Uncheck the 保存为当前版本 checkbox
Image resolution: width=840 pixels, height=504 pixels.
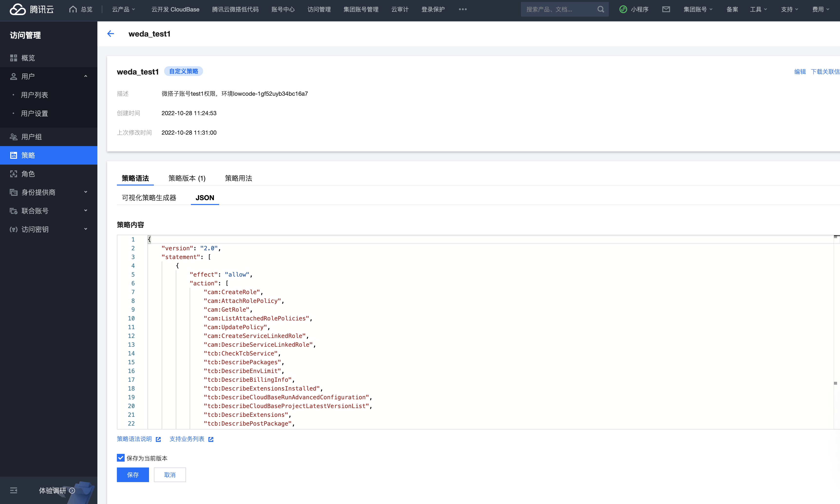pos(121,458)
